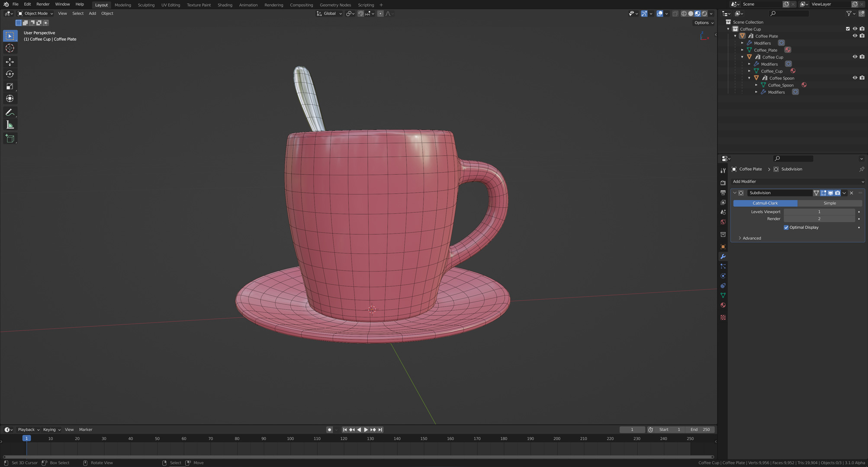Image resolution: width=868 pixels, height=467 pixels.
Task: Open the Add Modifier dropdown
Action: tap(797, 181)
